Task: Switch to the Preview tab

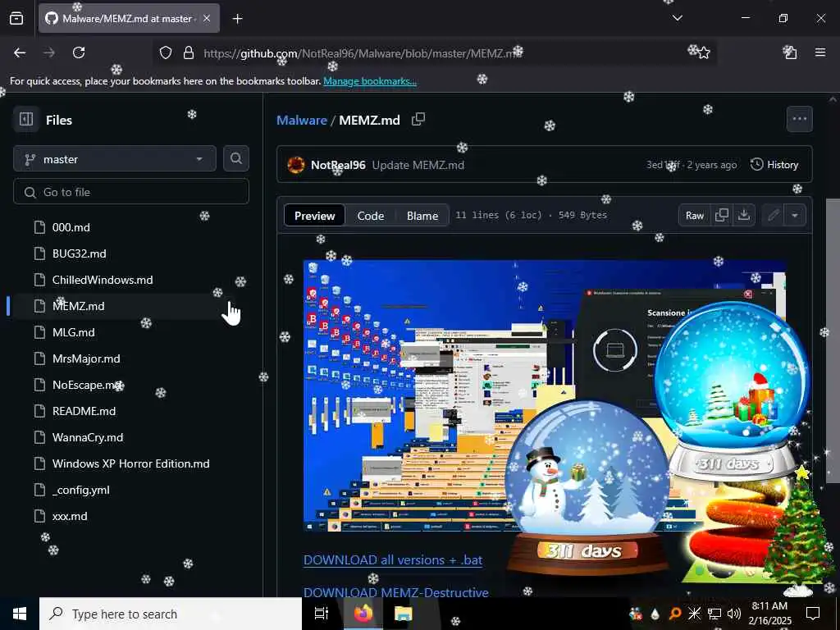Action: point(314,216)
